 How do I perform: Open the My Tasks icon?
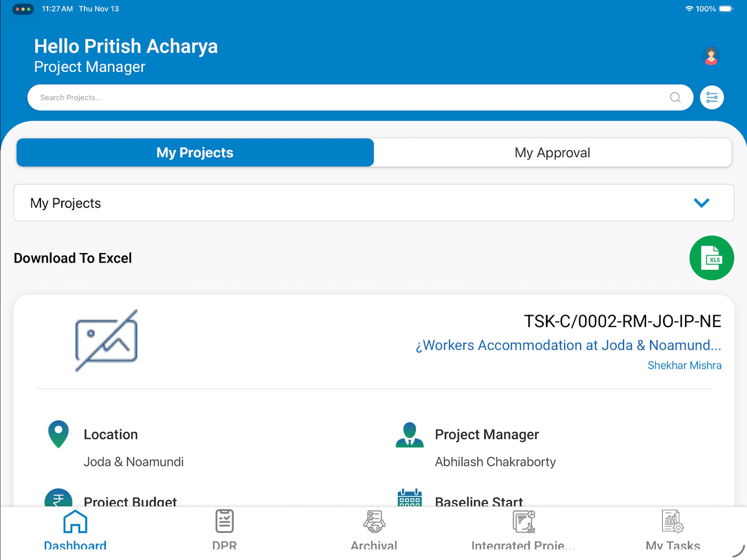[673, 521]
